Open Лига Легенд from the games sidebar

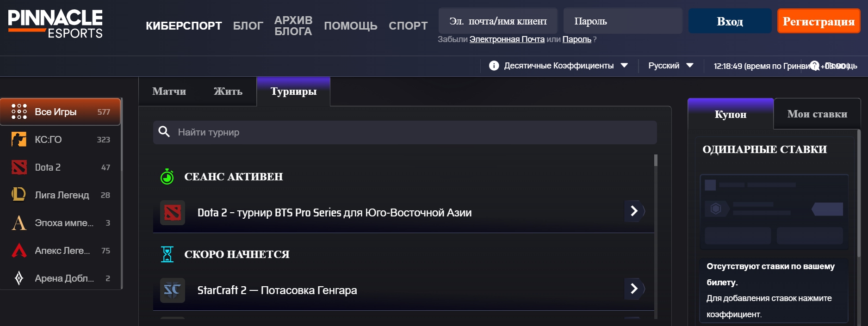[x=19, y=195]
